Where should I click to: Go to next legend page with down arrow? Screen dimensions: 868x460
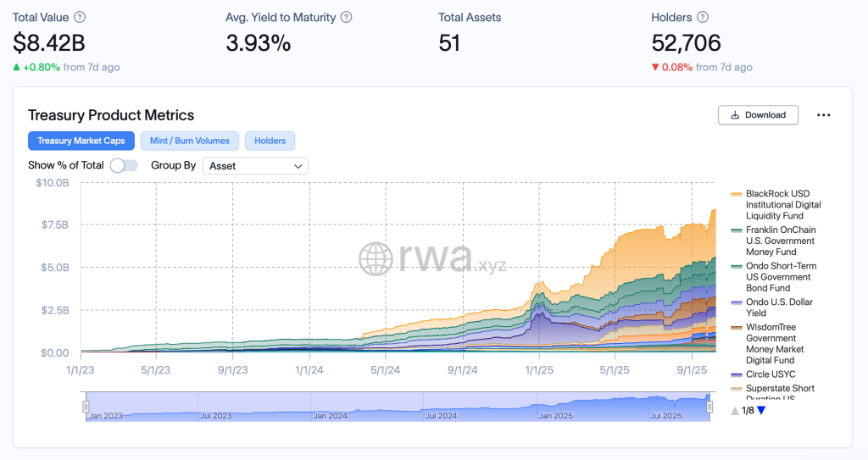point(760,411)
